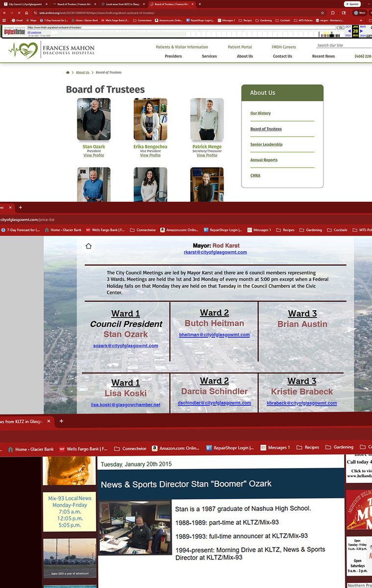The height and width of the screenshot is (588, 372).
Task: Click Gmail bookmark in top browser window
Action: coord(16,21)
